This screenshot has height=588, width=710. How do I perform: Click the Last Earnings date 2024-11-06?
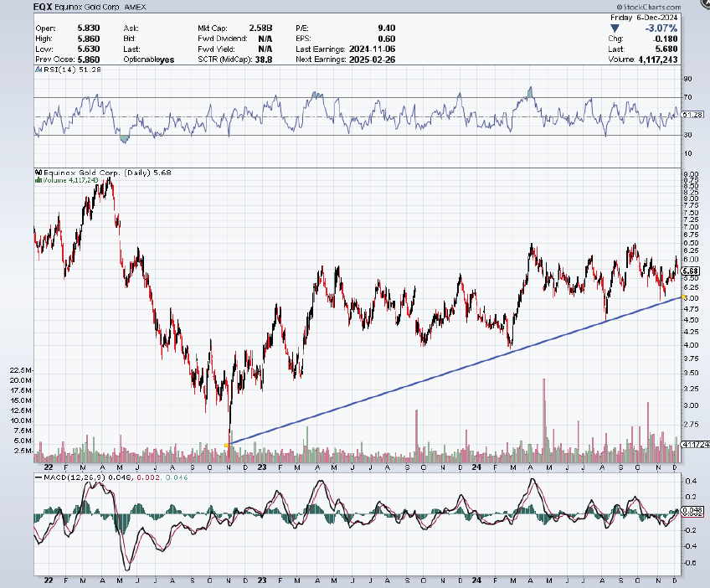tap(373, 49)
